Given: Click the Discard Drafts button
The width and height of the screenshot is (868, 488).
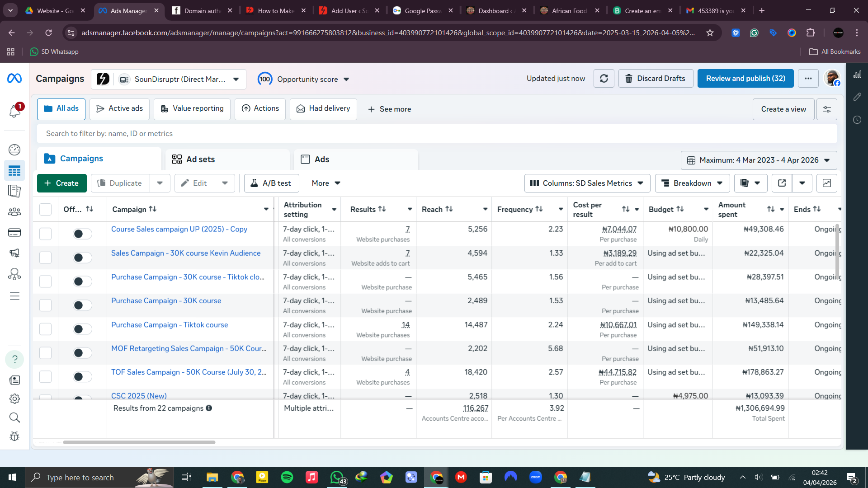Looking at the screenshot, I should pos(656,79).
